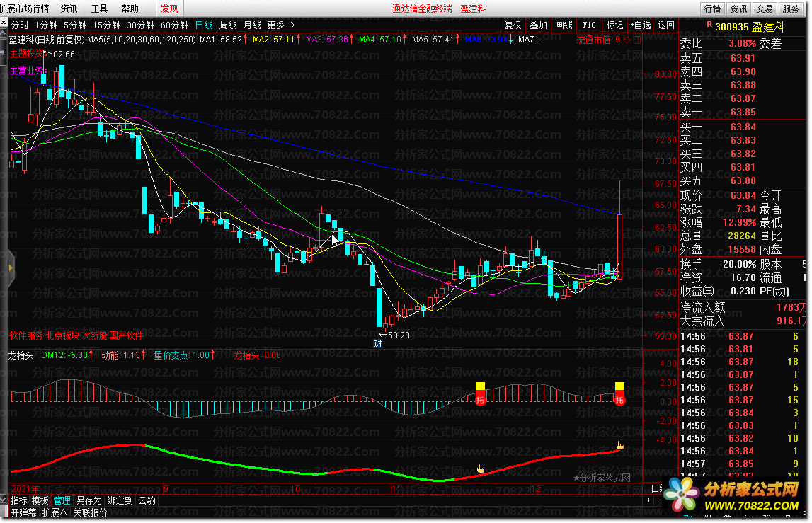The height and width of the screenshot is (523, 812).
Task: Click the F10 toolbar button
Action: pos(589,25)
